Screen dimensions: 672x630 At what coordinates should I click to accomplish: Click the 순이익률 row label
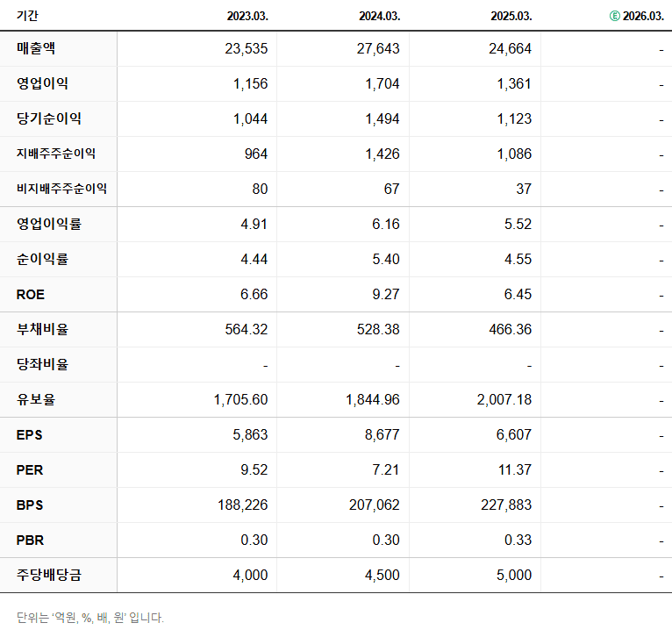[42, 259]
